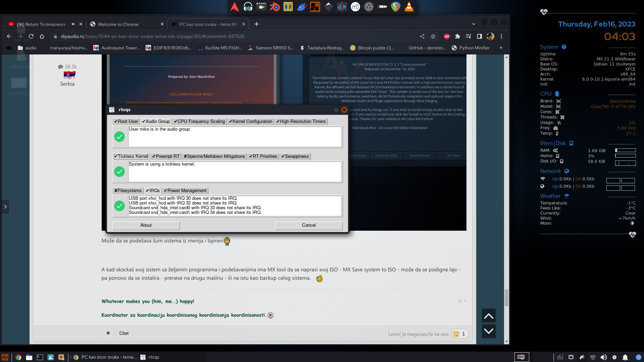This screenshot has width=644, height=362.
Task: Open the orange tiles icon in dock
Action: 315,7
